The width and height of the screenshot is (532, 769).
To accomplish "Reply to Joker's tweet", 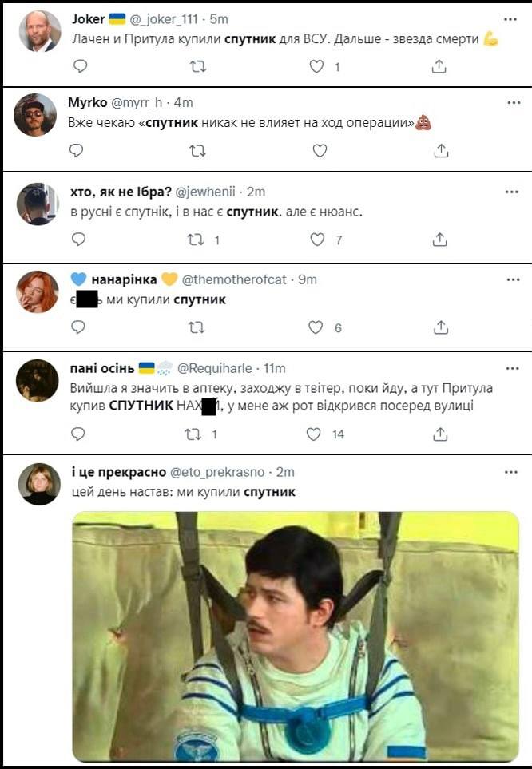I will [79, 67].
